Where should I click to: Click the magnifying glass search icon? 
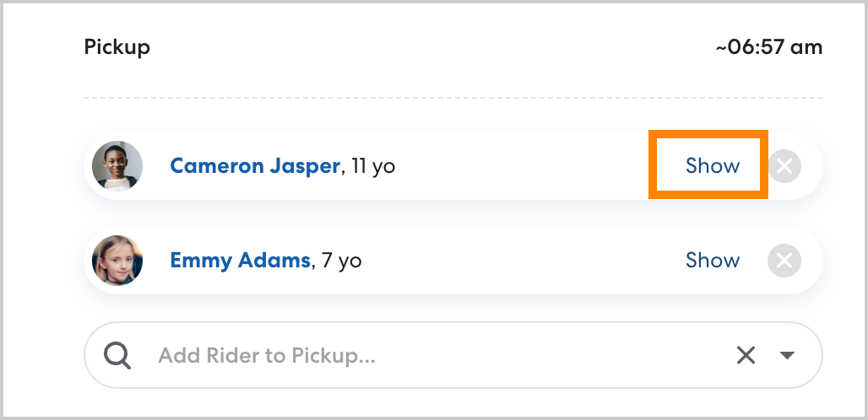[117, 356]
